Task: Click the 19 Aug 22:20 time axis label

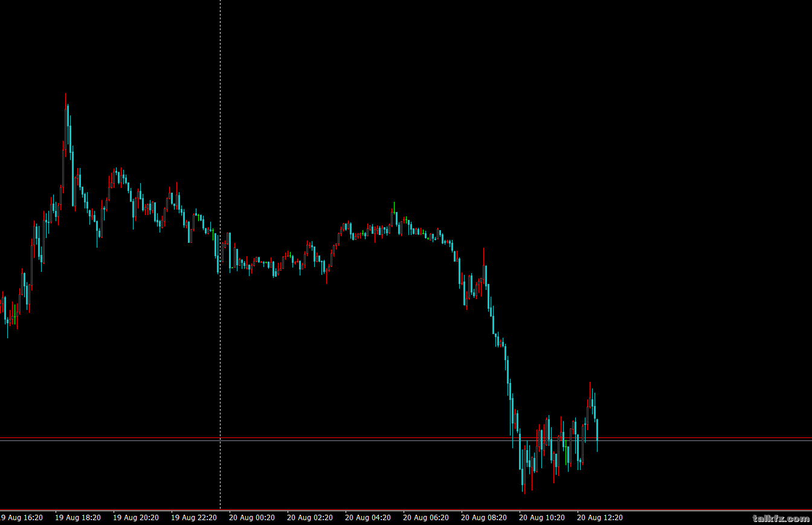Action: (x=194, y=518)
